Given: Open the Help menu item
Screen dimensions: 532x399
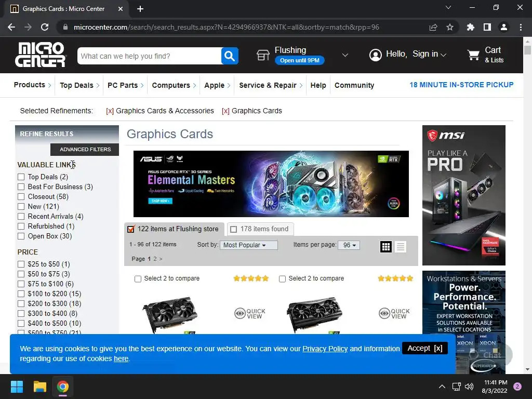Looking at the screenshot, I should pyautogui.click(x=318, y=85).
